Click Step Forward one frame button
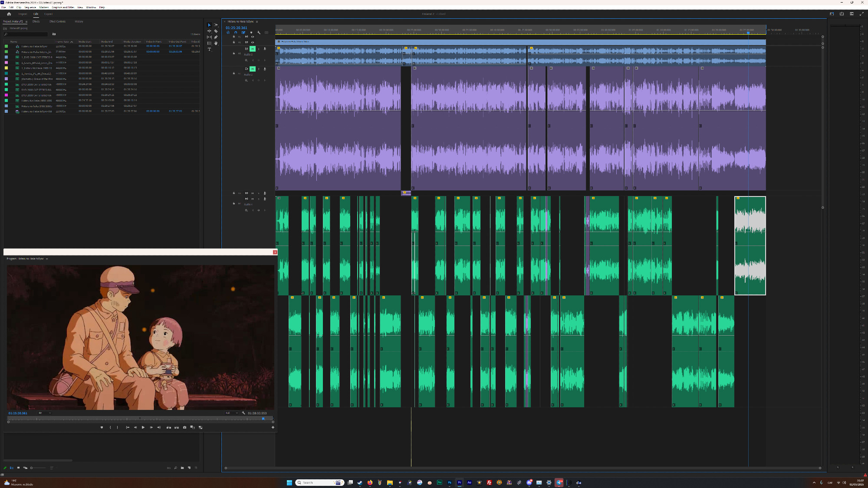 pyautogui.click(x=151, y=427)
